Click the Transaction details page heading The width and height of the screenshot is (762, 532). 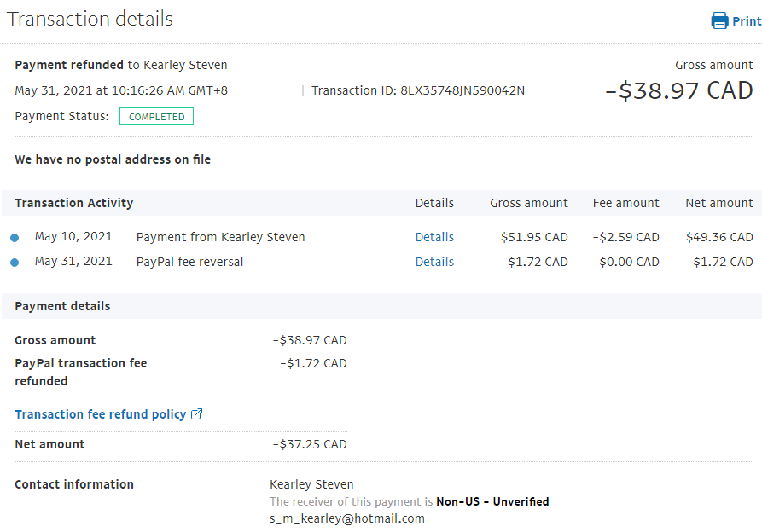pos(90,19)
